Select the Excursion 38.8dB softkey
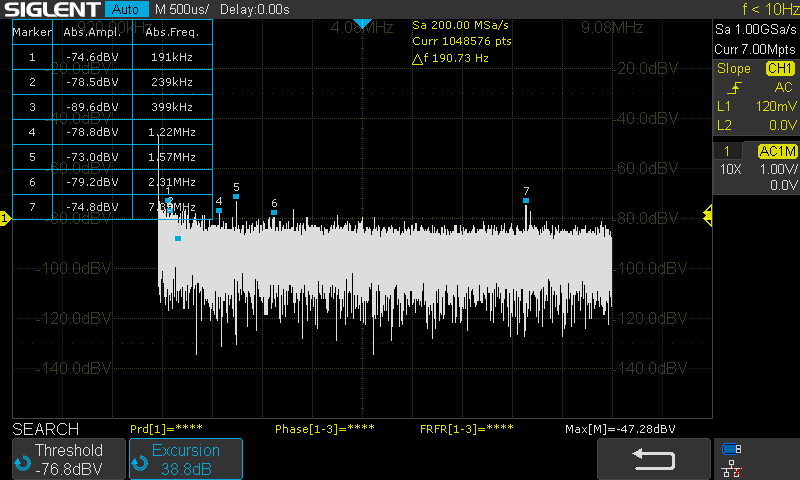The image size is (800, 480). pos(186,459)
